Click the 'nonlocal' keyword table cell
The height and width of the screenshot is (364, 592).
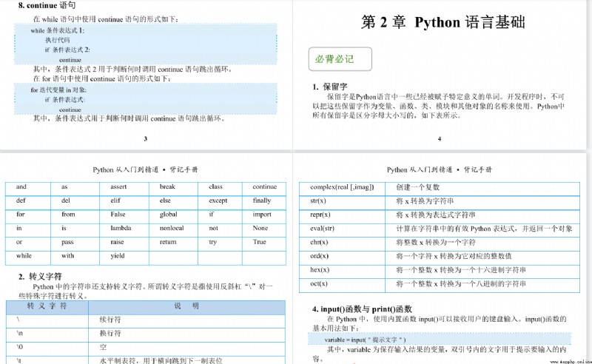[173, 231]
